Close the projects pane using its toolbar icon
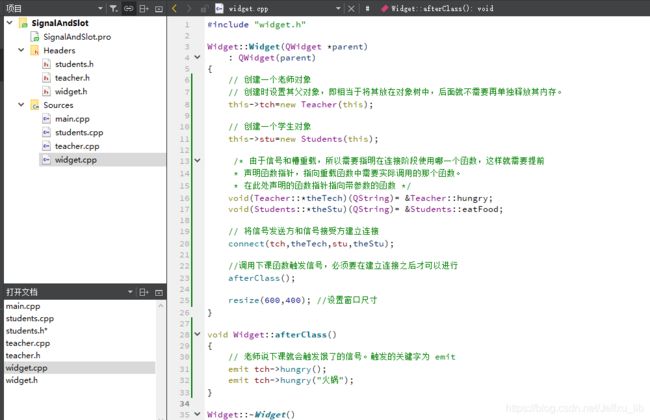 tap(159, 8)
